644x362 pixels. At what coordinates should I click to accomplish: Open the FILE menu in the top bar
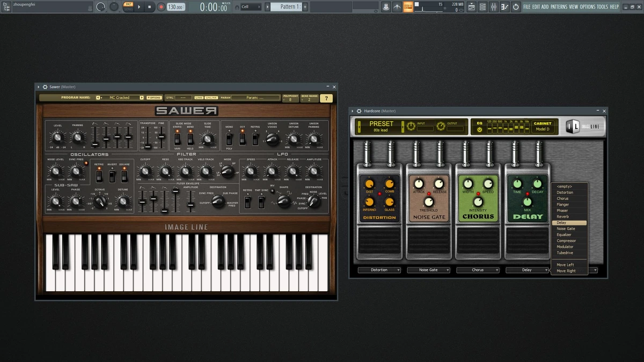pos(527,7)
